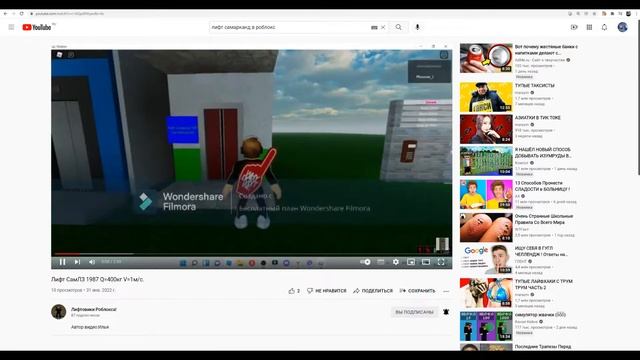Reload the page in the browser toolbar
The image size is (640, 360).
tap(22, 13)
